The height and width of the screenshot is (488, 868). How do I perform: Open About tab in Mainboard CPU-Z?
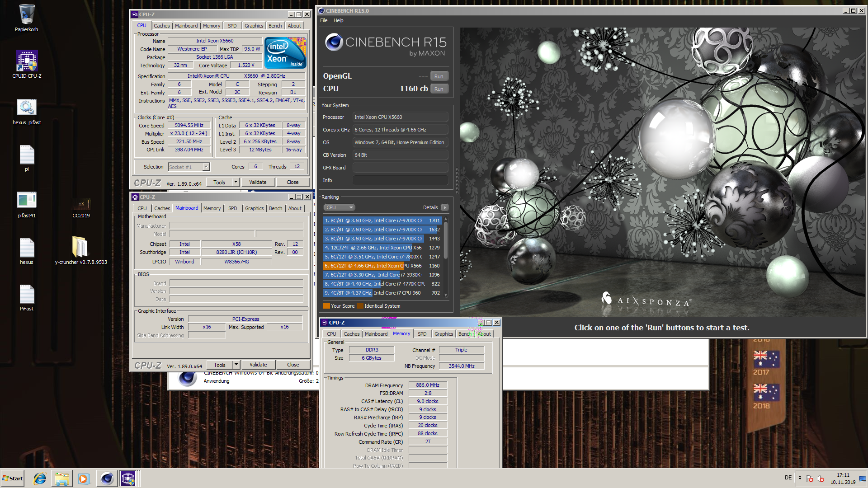click(x=295, y=208)
